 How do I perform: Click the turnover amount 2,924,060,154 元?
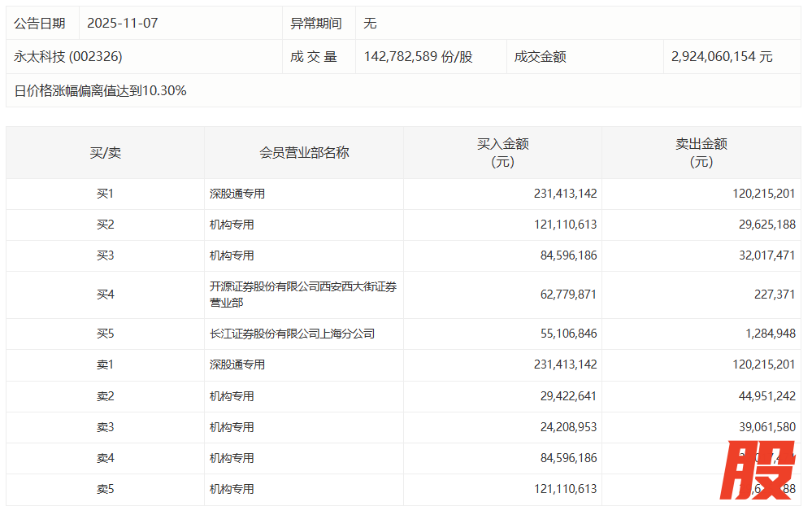coord(722,57)
